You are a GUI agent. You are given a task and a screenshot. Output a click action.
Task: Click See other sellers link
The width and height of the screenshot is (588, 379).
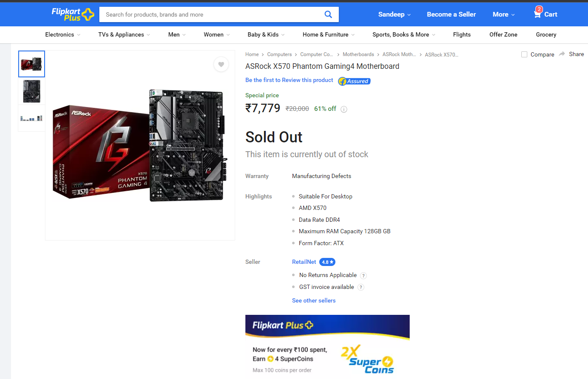tap(314, 300)
